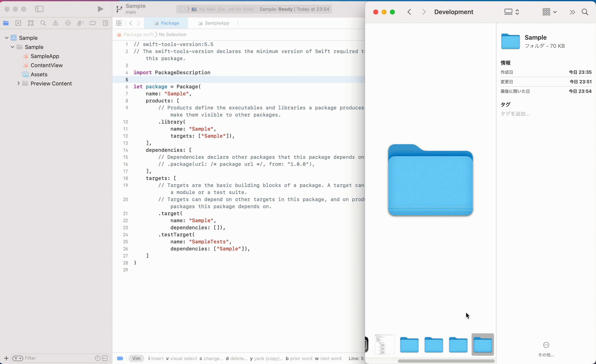Open Finder view mode dropdown
596x364 pixels.
coord(511,12)
